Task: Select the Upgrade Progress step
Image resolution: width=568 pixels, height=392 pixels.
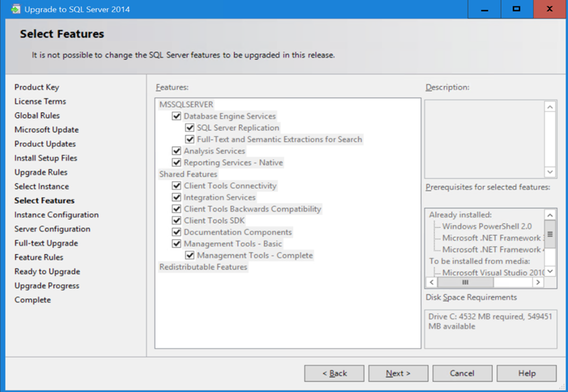Action: [47, 286]
